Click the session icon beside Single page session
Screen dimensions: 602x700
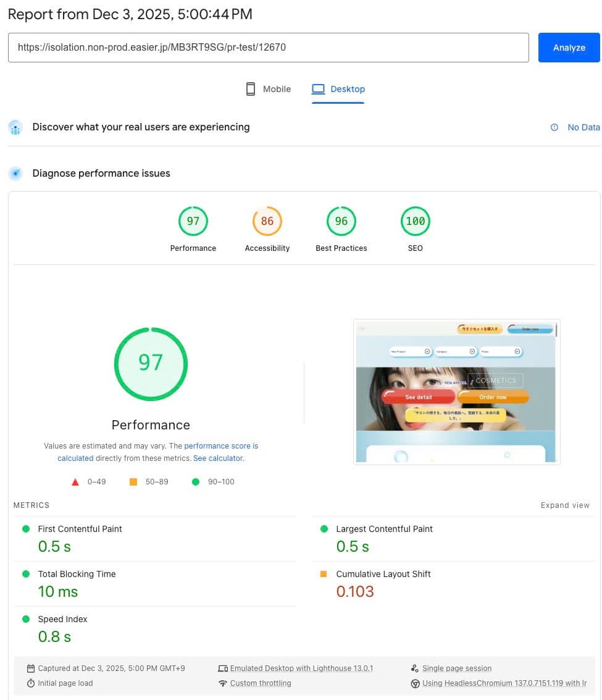click(x=415, y=668)
